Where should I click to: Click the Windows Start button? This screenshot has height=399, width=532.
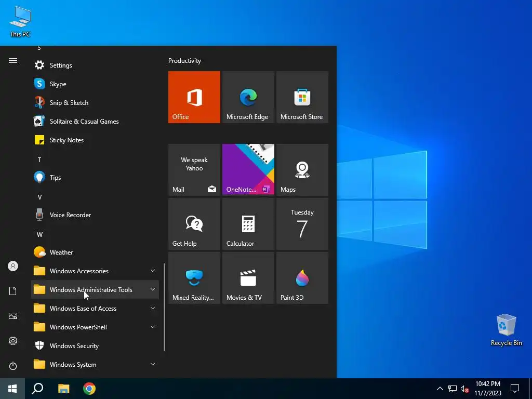(12, 389)
